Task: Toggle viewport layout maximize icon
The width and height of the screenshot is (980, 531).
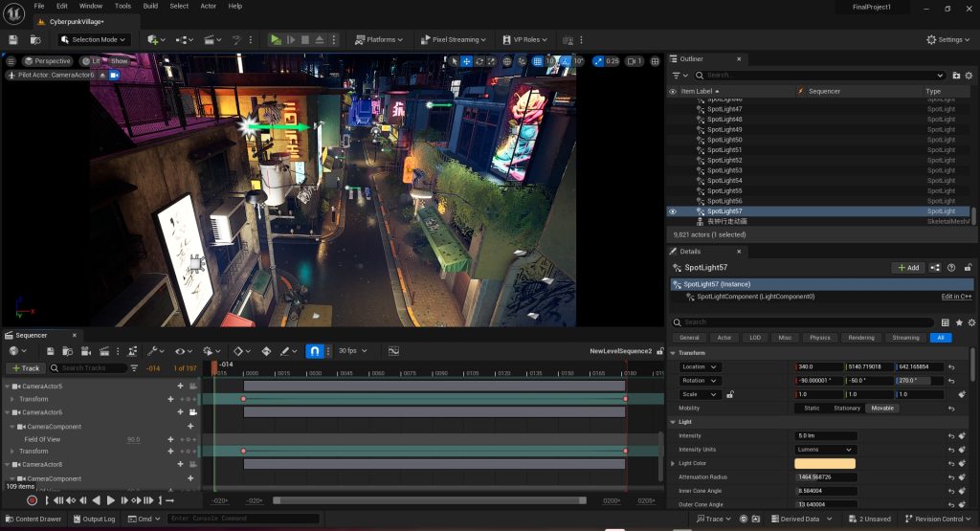Action: point(655,61)
